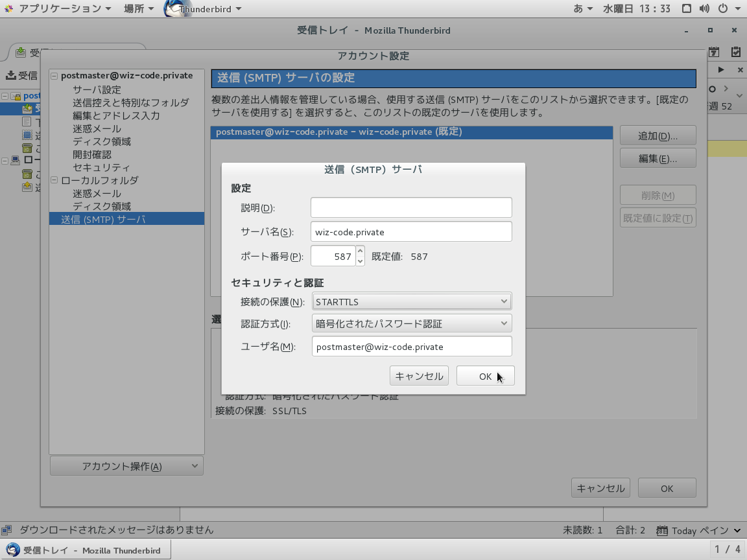Click OK in the SMTP server dialog
This screenshot has height=560, width=747.
(x=486, y=376)
